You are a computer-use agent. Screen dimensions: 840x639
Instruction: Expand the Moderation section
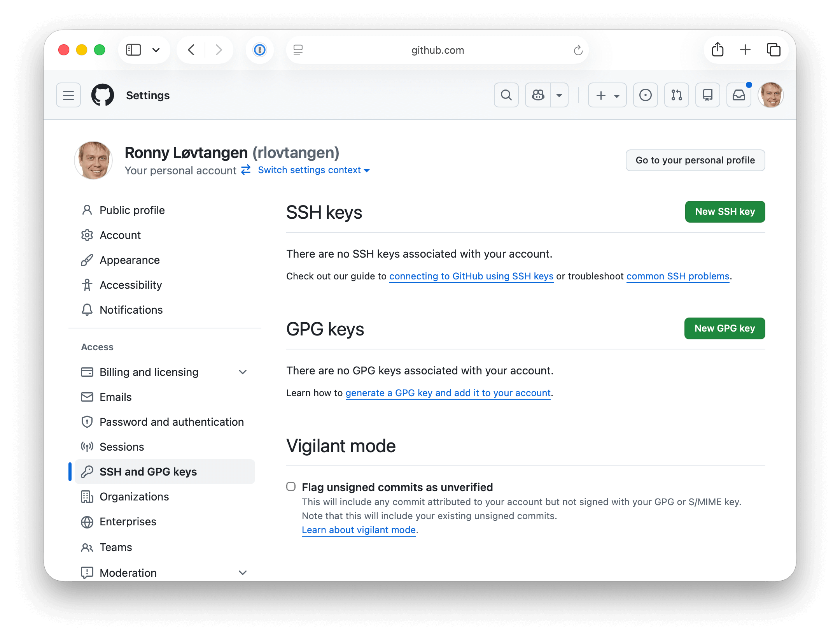pos(243,572)
